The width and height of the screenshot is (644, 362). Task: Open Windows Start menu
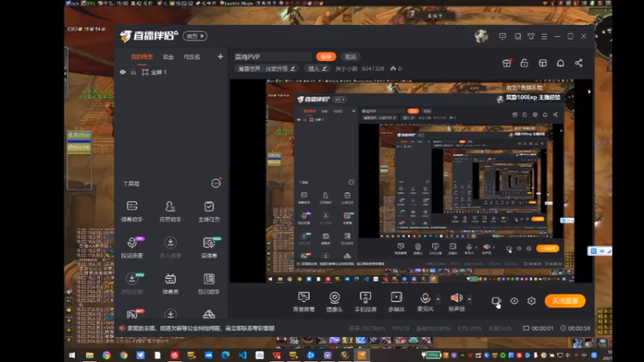72,355
